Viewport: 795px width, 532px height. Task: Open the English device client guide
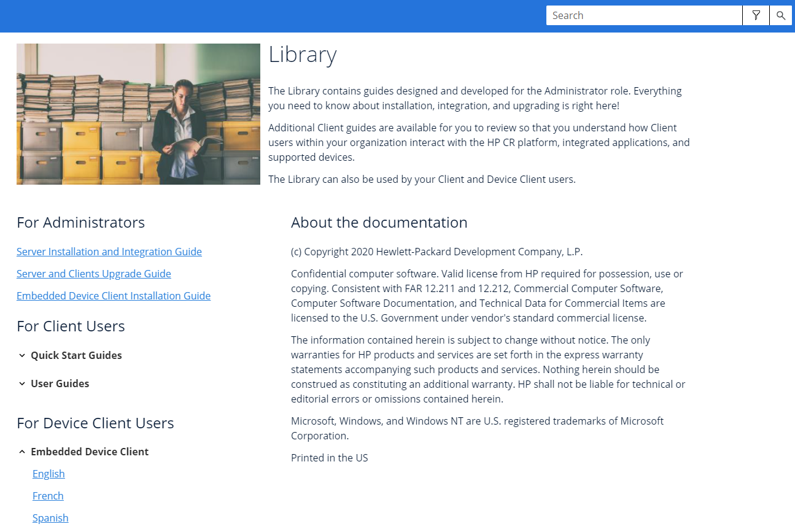48,474
